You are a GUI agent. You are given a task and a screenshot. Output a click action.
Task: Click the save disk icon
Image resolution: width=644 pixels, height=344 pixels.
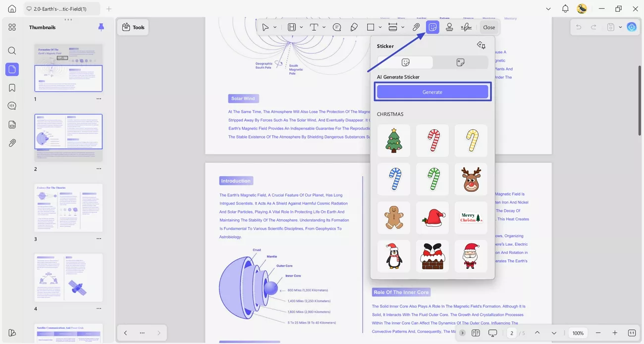[611, 27]
